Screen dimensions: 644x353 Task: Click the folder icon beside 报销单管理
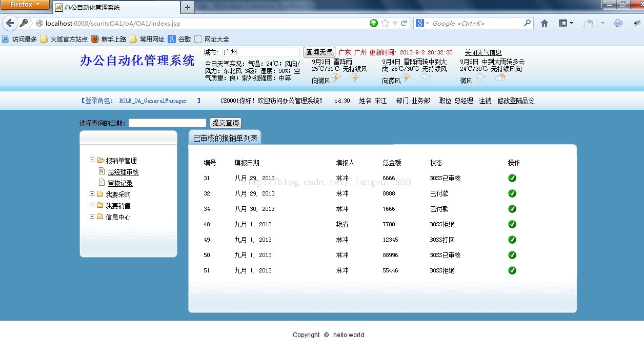(x=100, y=160)
